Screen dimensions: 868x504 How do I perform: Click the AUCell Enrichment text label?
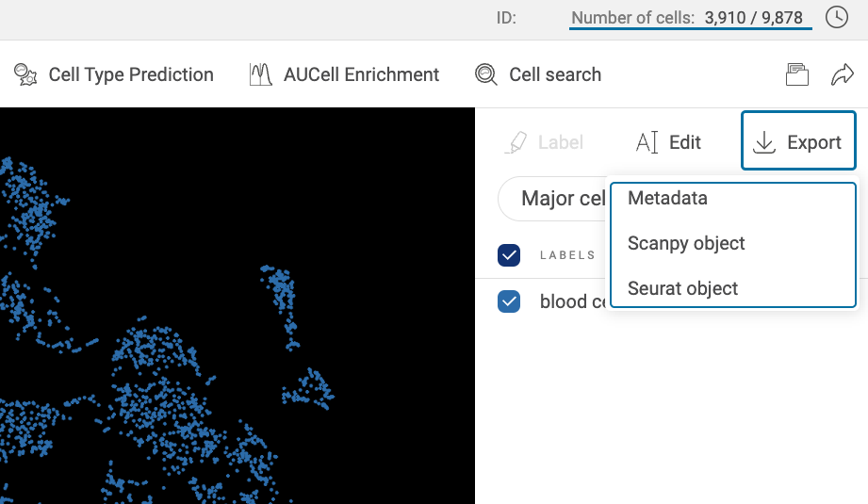pos(361,75)
